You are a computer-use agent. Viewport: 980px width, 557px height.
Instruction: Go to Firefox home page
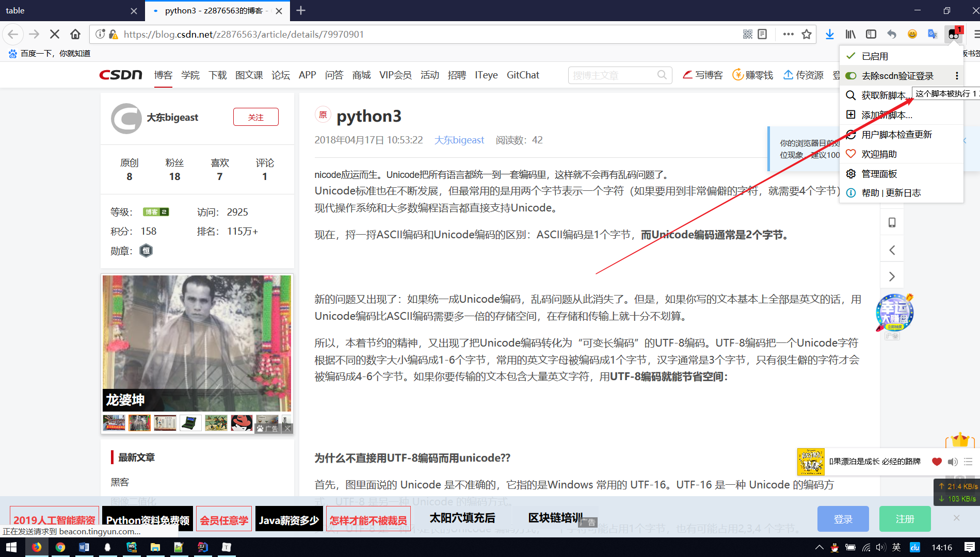[75, 34]
